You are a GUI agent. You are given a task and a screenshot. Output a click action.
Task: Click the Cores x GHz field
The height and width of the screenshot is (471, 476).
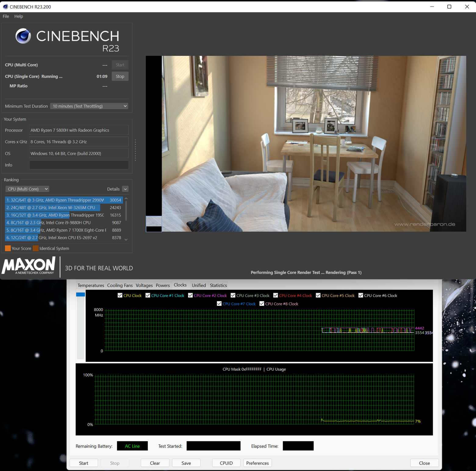79,142
